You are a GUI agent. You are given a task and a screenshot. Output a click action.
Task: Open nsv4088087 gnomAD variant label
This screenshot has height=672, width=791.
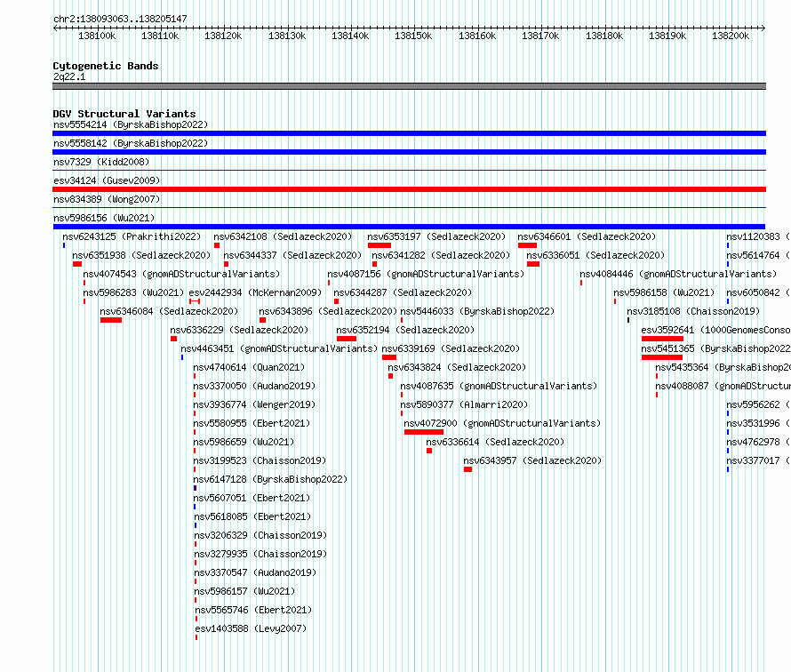coord(723,386)
